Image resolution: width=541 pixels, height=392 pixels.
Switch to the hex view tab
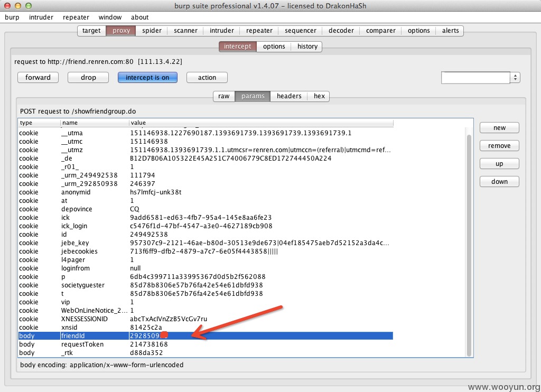tap(319, 96)
